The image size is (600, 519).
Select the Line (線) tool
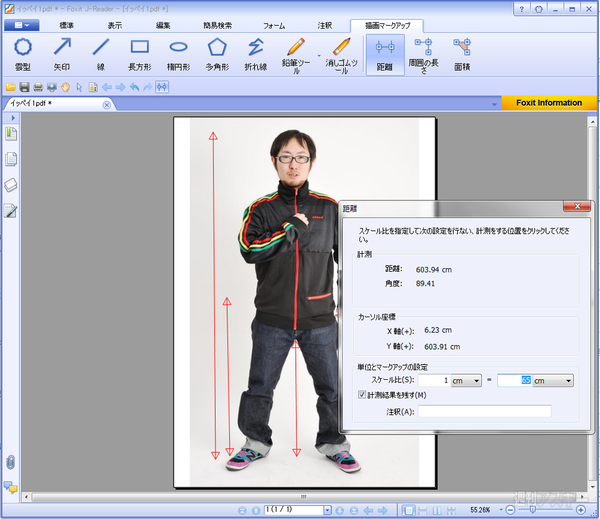tap(101, 54)
